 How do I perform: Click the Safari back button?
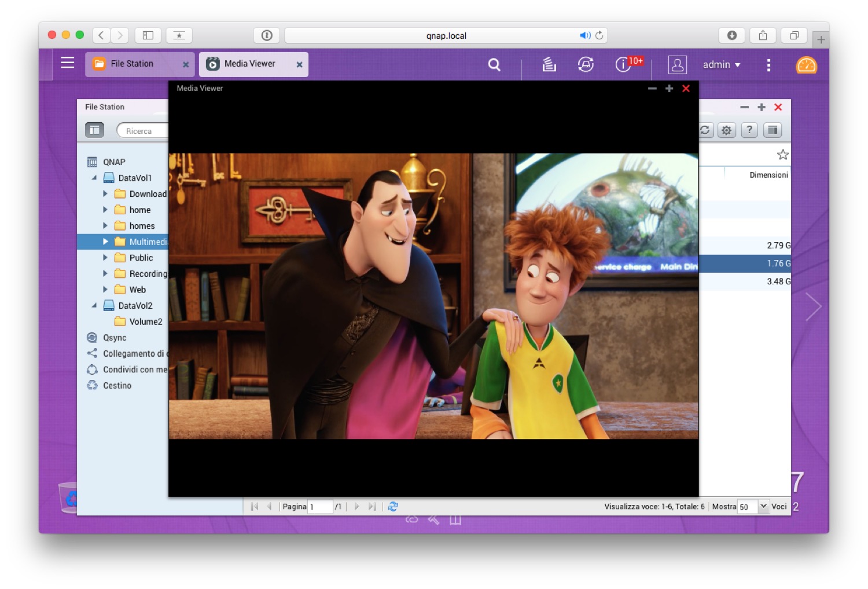101,35
